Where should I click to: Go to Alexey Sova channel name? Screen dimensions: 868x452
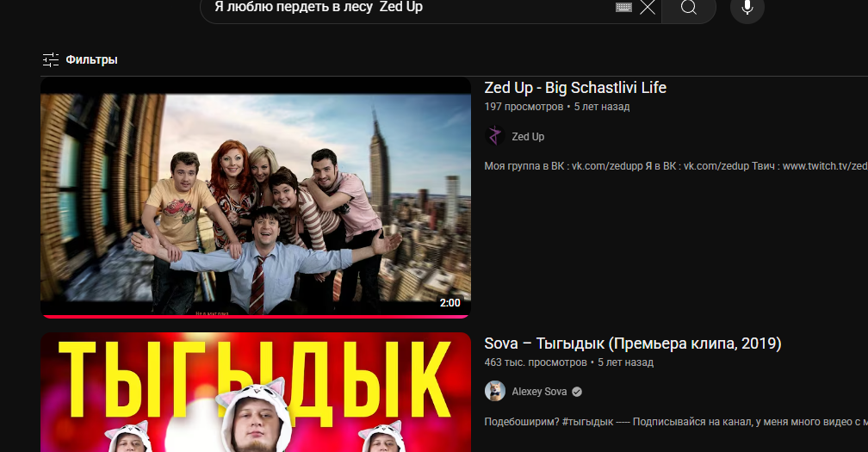539,392
